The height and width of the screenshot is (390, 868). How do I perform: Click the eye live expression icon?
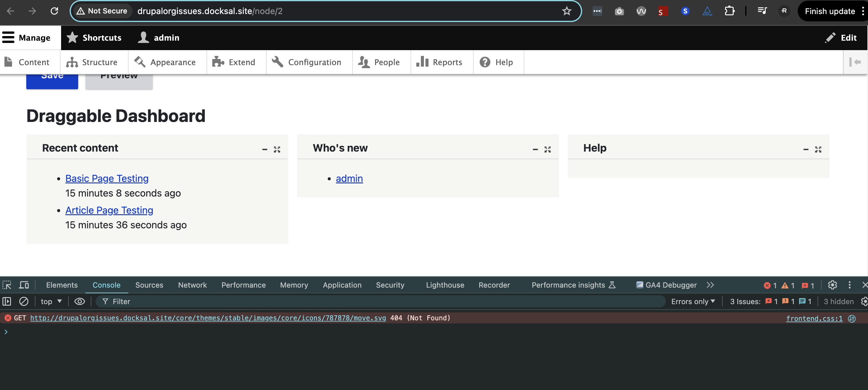tap(79, 301)
